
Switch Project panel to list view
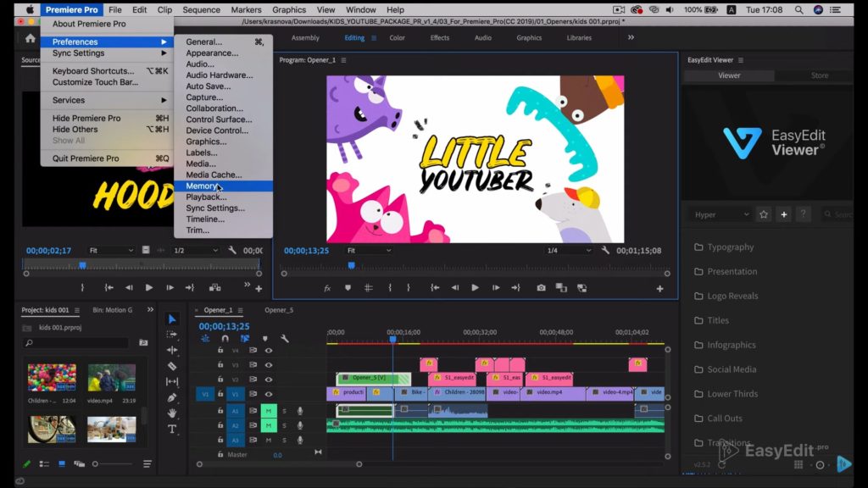44,463
